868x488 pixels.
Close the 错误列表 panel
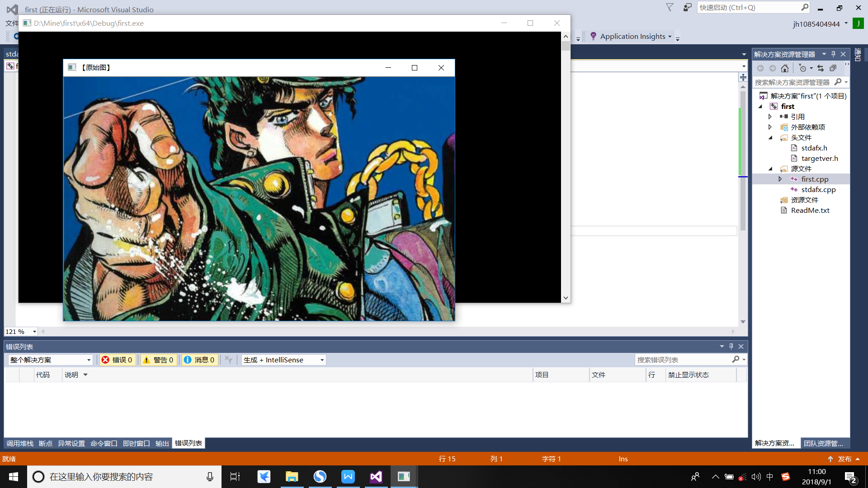(741, 347)
